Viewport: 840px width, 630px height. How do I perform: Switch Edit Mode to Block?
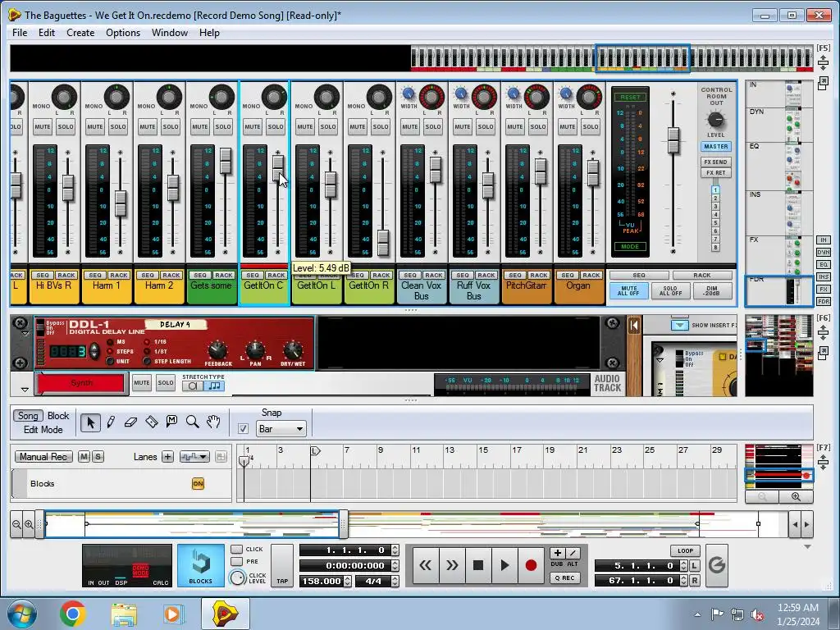click(x=58, y=416)
